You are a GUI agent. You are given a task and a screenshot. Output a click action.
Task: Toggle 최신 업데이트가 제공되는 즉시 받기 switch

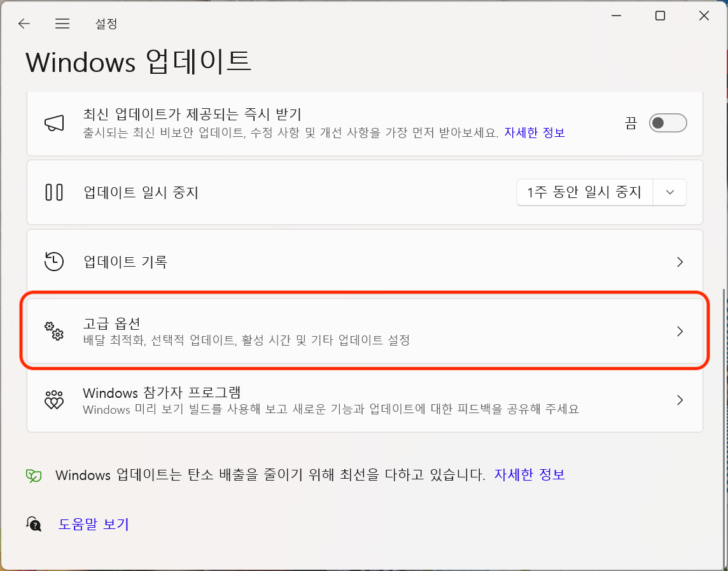(668, 123)
